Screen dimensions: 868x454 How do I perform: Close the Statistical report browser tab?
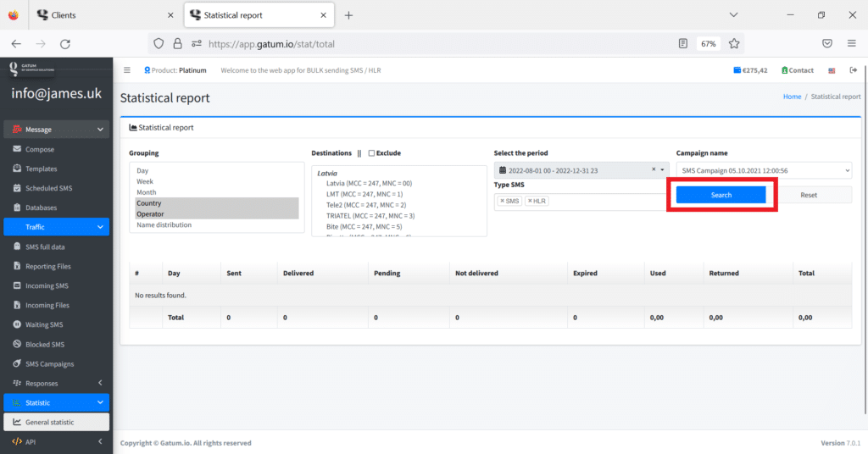point(323,15)
